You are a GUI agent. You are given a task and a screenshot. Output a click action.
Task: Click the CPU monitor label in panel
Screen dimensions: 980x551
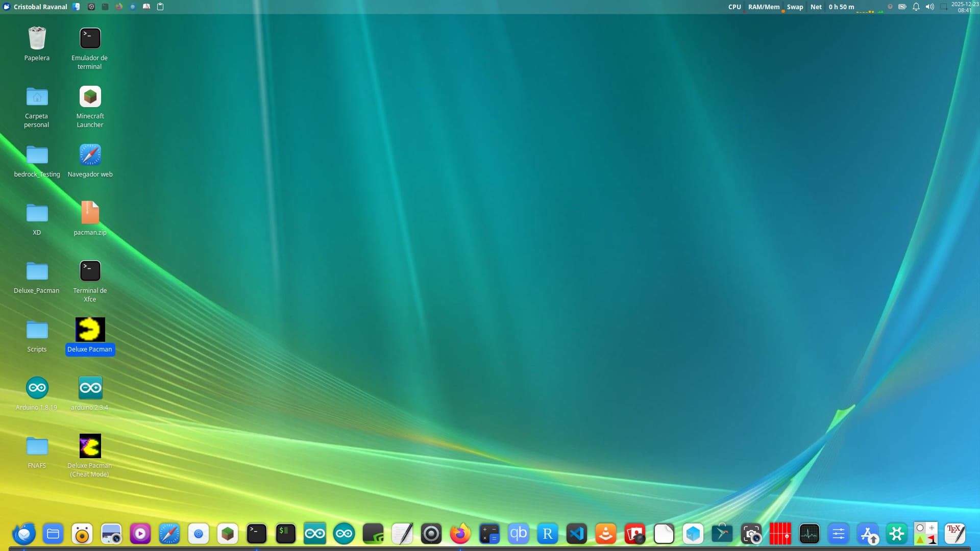[x=734, y=7]
